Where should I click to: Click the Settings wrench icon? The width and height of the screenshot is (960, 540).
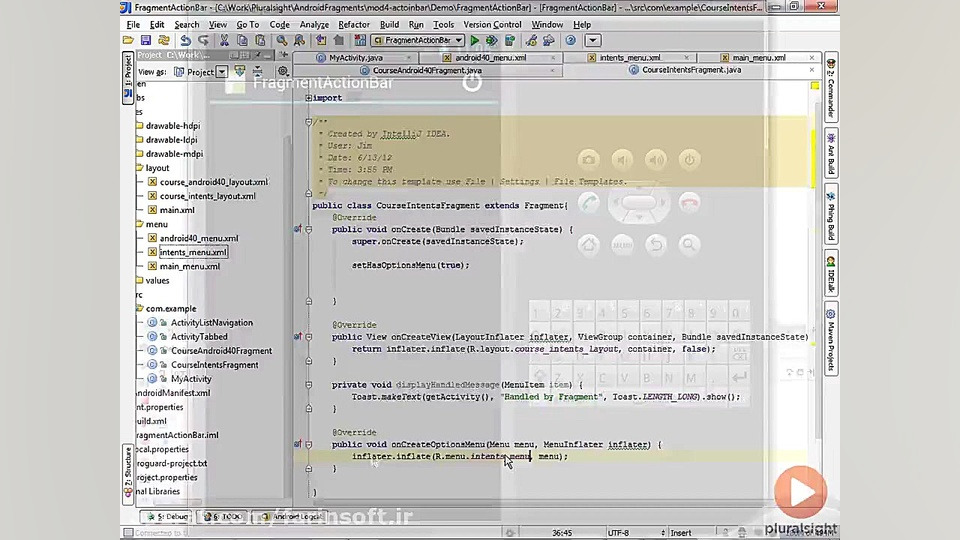[x=531, y=40]
